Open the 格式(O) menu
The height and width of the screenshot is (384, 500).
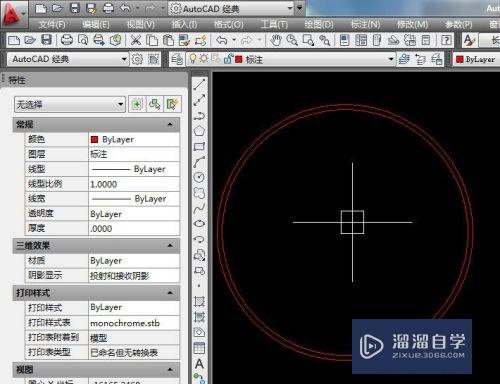tap(228, 24)
